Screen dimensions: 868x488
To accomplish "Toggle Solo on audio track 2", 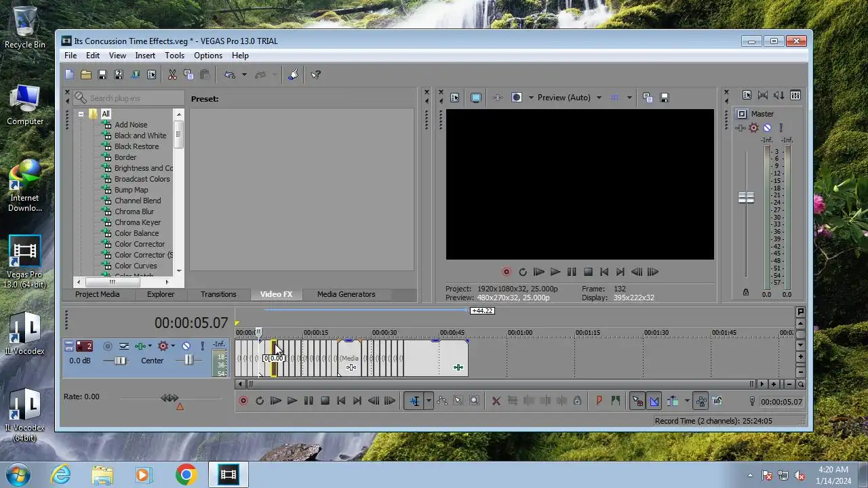I will pyautogui.click(x=202, y=346).
